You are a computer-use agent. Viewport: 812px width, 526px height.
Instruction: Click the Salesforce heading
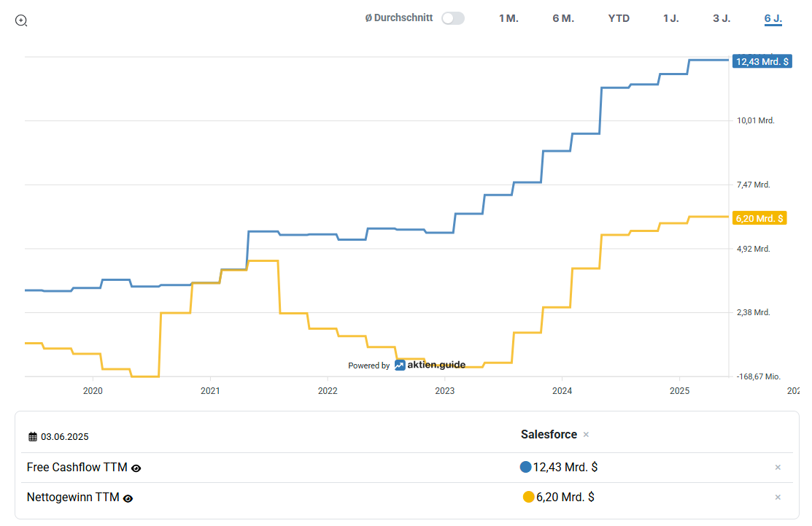pyautogui.click(x=549, y=434)
